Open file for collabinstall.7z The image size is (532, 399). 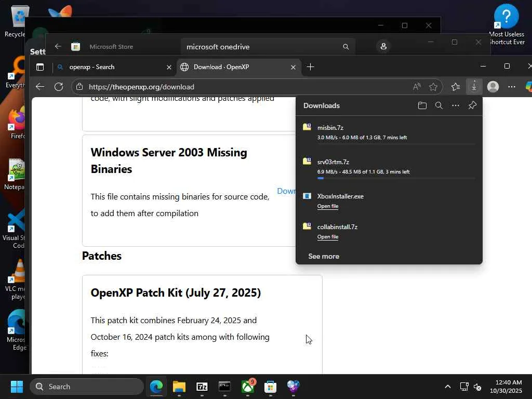[x=328, y=237]
